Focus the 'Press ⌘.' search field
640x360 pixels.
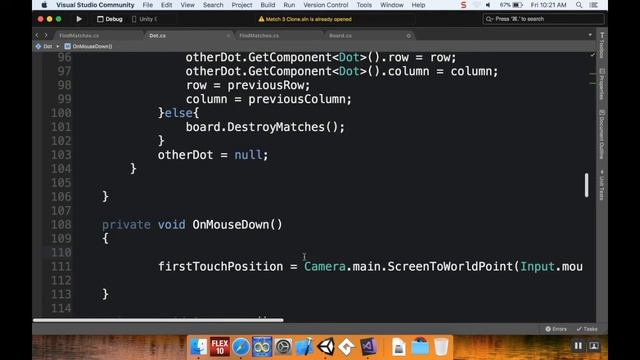(x=543, y=19)
